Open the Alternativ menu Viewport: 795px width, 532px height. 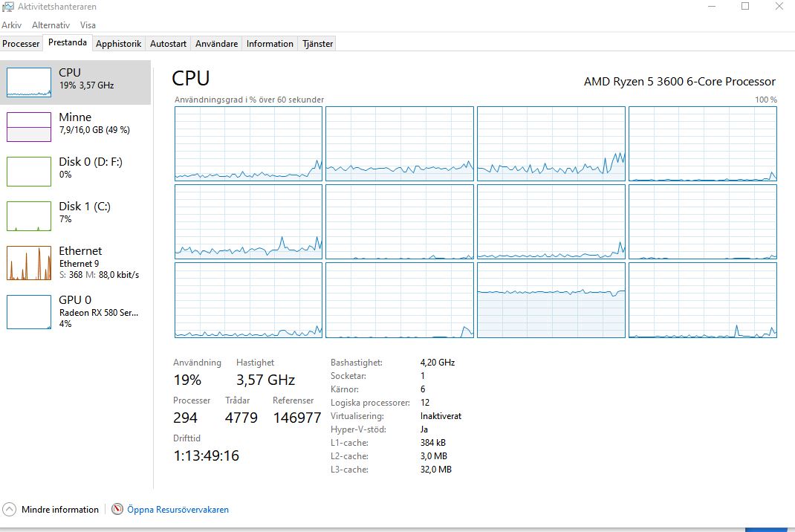point(51,25)
